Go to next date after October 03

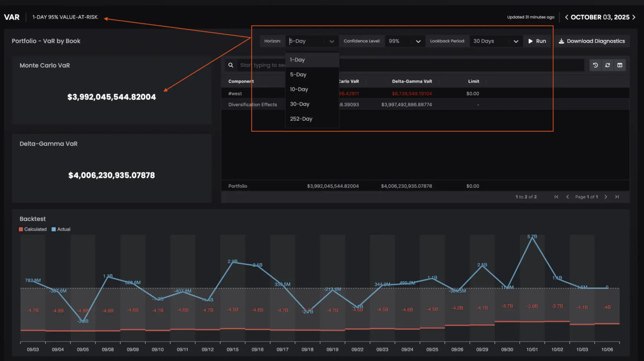[634, 17]
